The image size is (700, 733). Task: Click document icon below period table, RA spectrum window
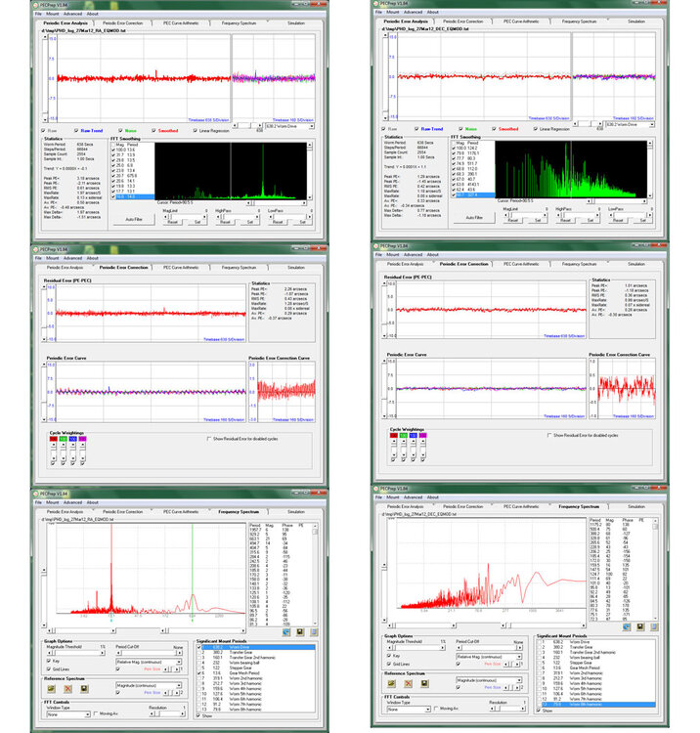(x=315, y=631)
